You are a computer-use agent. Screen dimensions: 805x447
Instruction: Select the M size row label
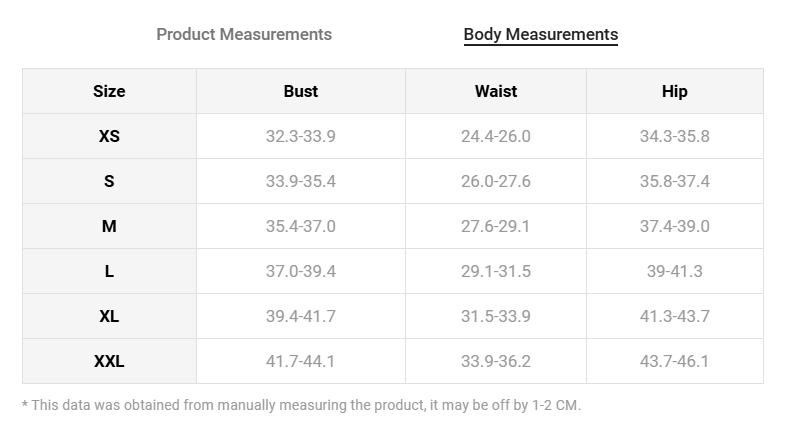(x=109, y=226)
